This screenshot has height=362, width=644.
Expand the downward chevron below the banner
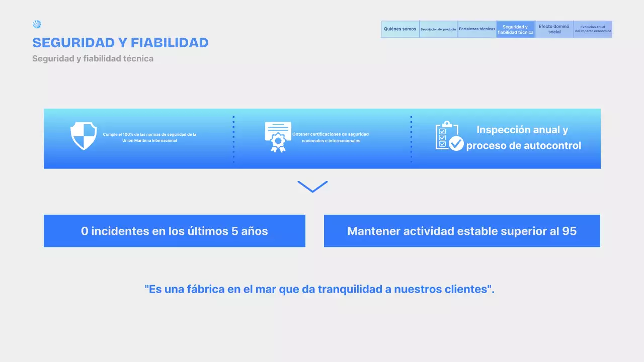pos(312,186)
